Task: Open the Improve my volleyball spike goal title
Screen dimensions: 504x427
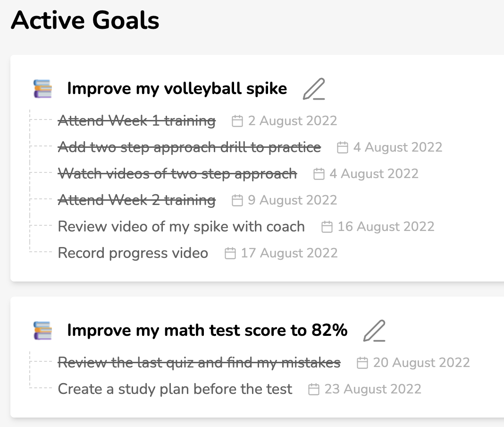Action: coord(177,89)
